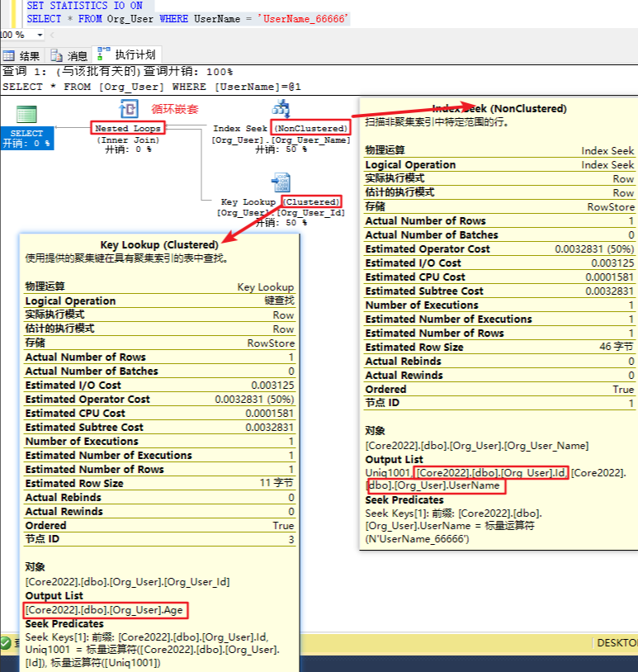Click the query text 'UserName_66666' string

pyautogui.click(x=304, y=19)
